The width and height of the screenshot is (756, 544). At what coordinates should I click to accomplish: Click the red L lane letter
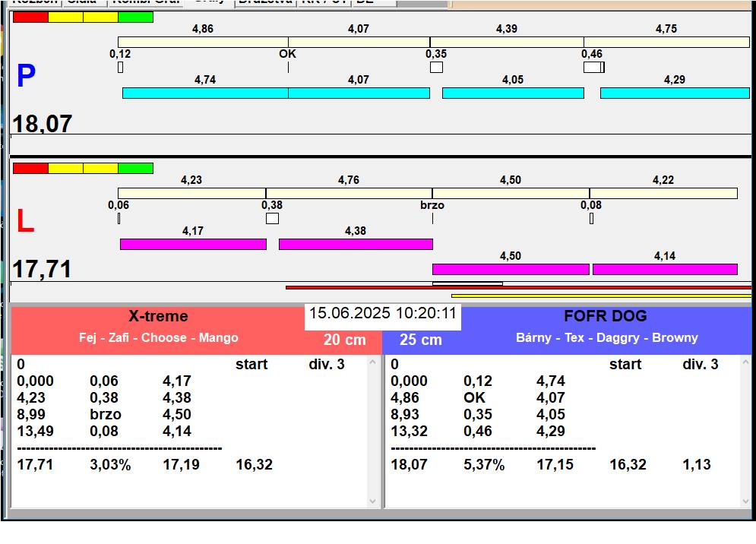(x=25, y=221)
